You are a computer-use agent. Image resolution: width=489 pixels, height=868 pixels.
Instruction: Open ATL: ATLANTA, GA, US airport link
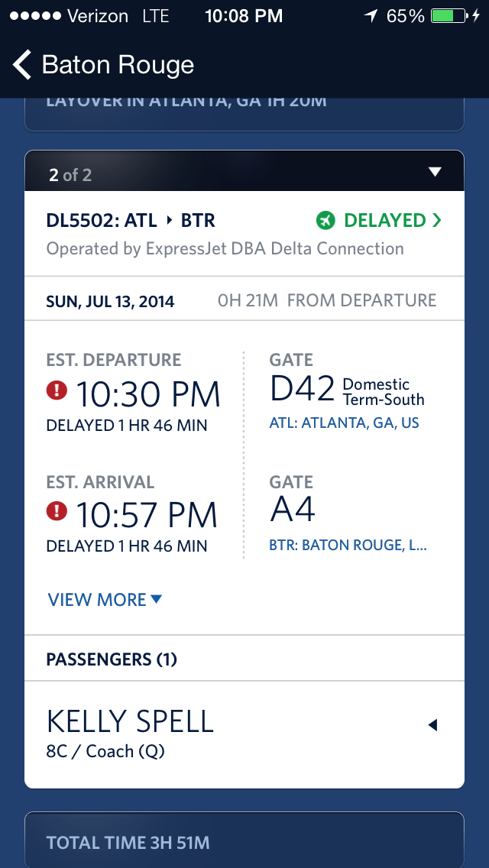point(344,423)
